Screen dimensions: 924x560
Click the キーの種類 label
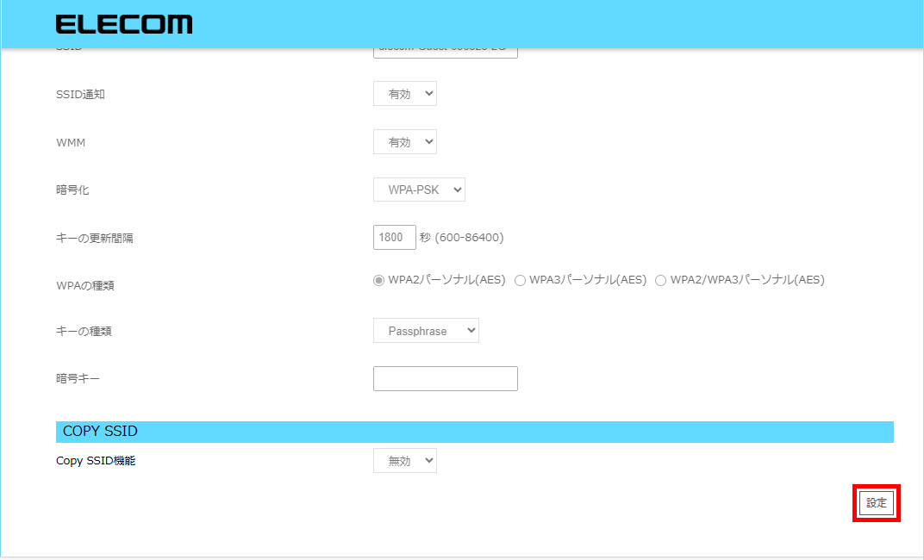(x=84, y=332)
